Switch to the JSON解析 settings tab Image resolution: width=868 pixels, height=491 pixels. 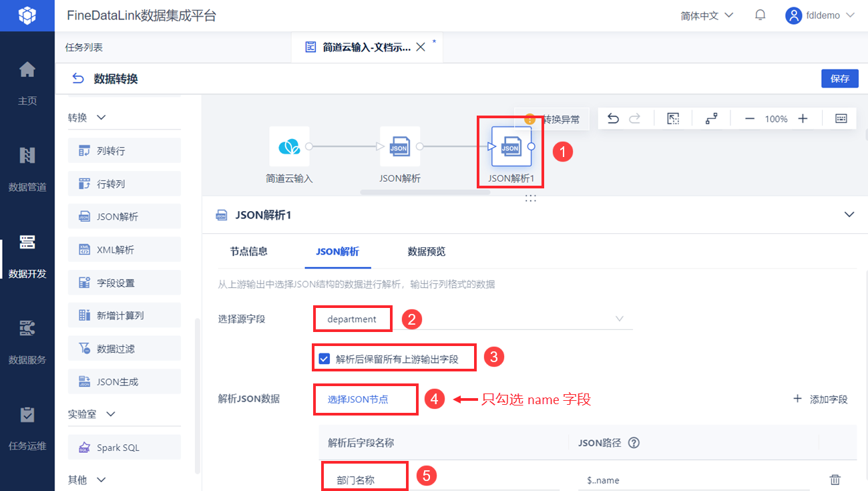337,252
